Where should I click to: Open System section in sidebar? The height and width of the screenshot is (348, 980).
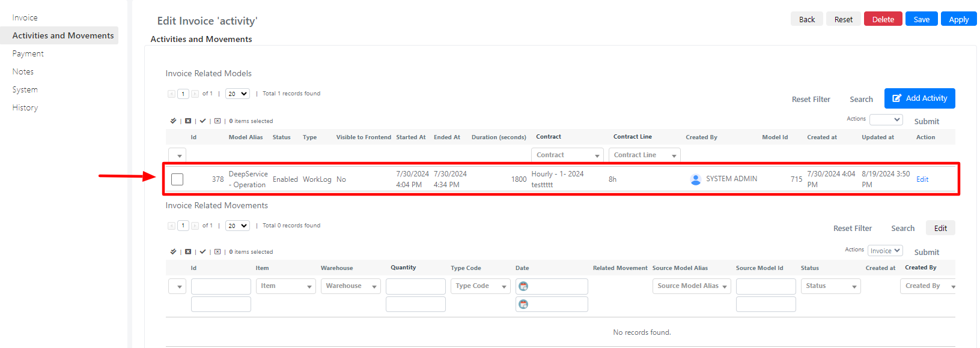click(25, 89)
